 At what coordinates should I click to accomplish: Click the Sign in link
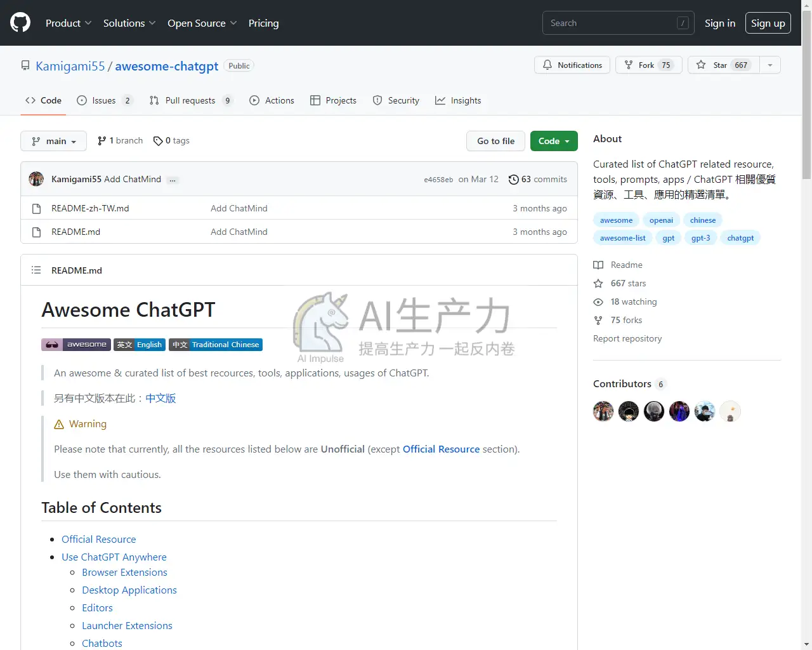pyautogui.click(x=720, y=23)
